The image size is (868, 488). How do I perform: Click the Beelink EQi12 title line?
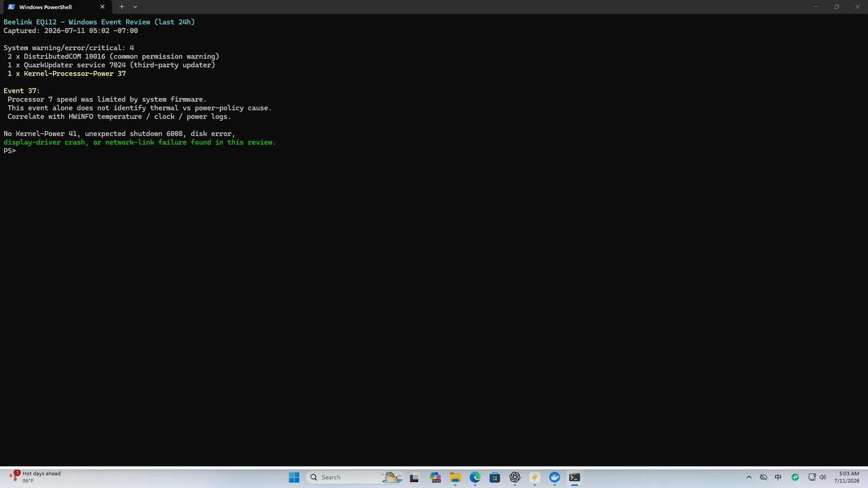[x=99, y=22]
